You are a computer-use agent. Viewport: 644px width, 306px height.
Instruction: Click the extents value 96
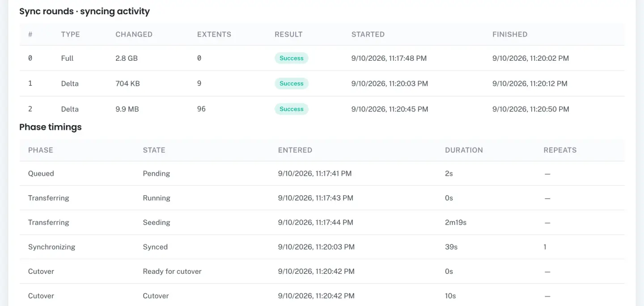(x=201, y=109)
